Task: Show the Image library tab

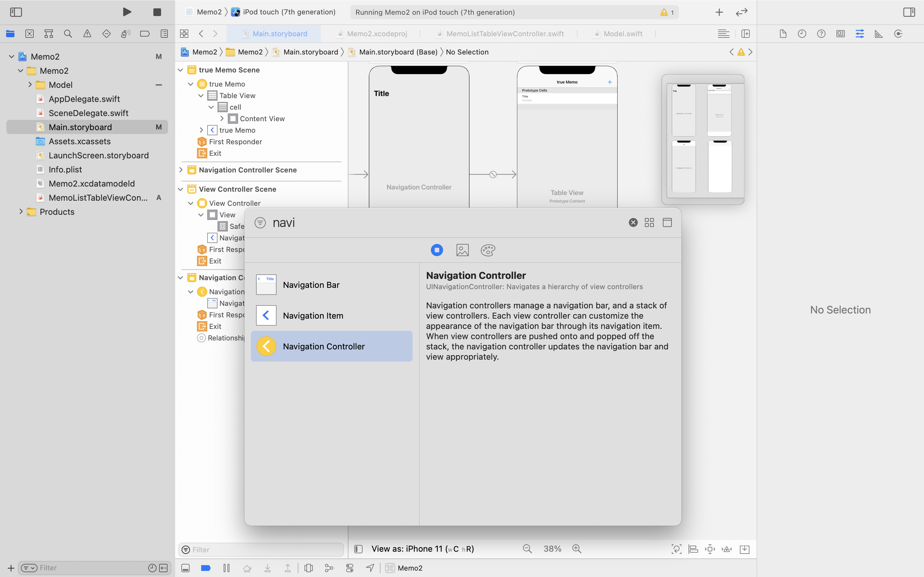Action: click(x=462, y=250)
